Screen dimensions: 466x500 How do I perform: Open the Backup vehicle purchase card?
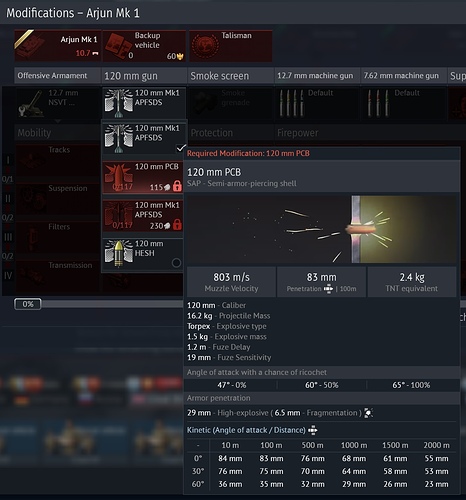[x=144, y=45]
